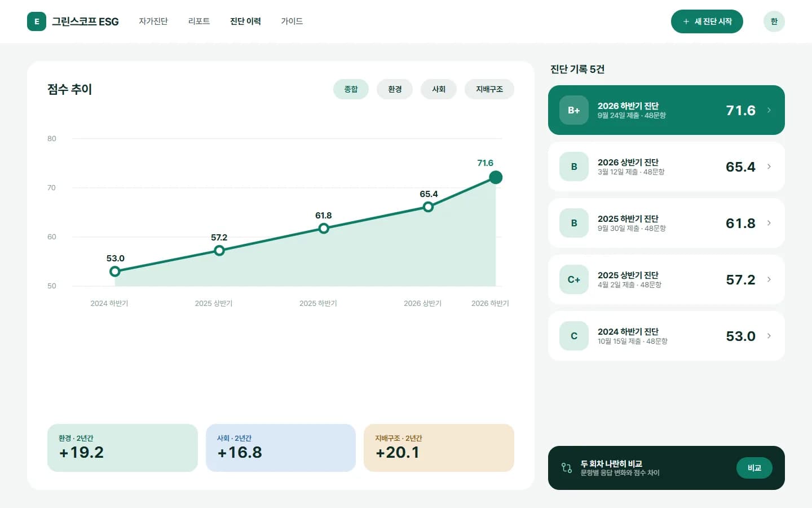Image resolution: width=812 pixels, height=508 pixels.
Task: Click the 9월 30일 제출 · 48문항 subtitle
Action: [x=632, y=229]
